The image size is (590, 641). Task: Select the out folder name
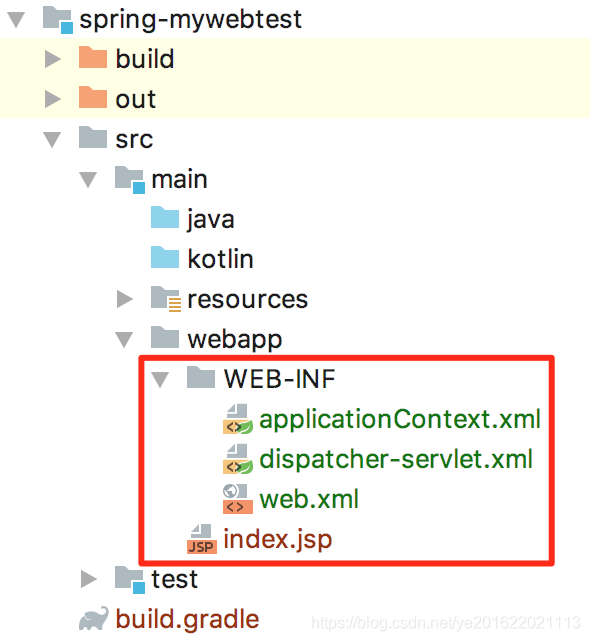coord(136,99)
